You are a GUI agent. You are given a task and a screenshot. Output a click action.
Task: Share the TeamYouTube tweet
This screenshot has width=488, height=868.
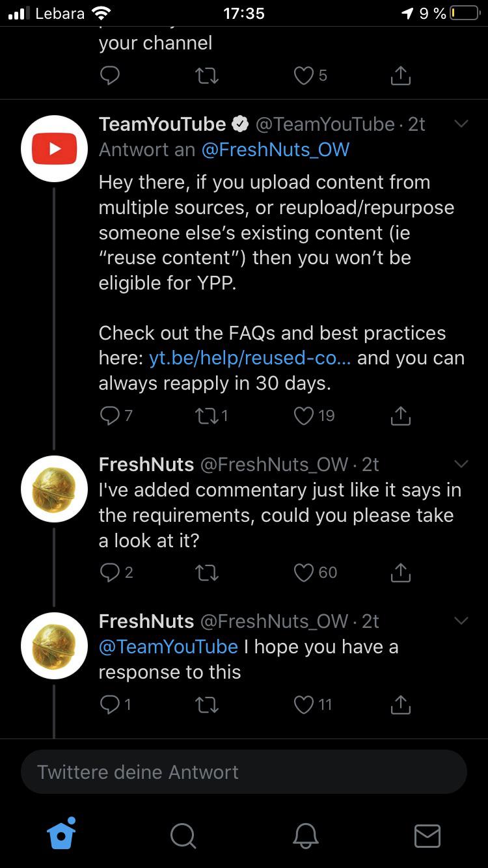401,415
